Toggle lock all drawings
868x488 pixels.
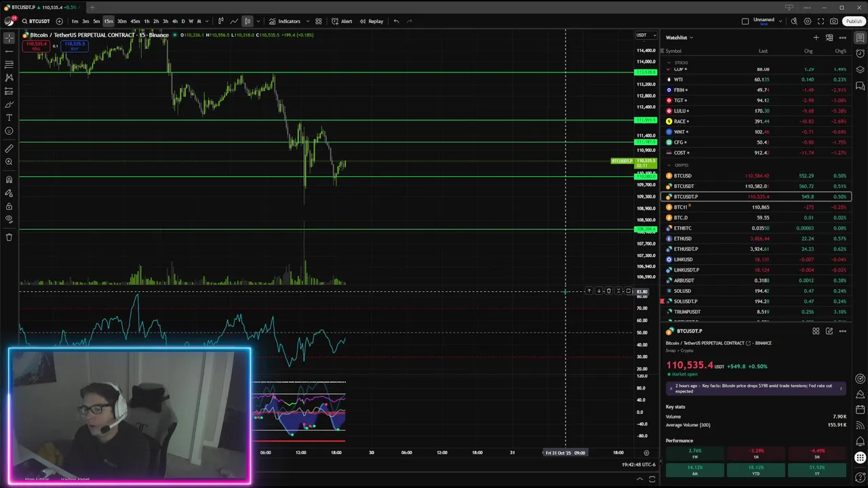pyautogui.click(x=9, y=206)
